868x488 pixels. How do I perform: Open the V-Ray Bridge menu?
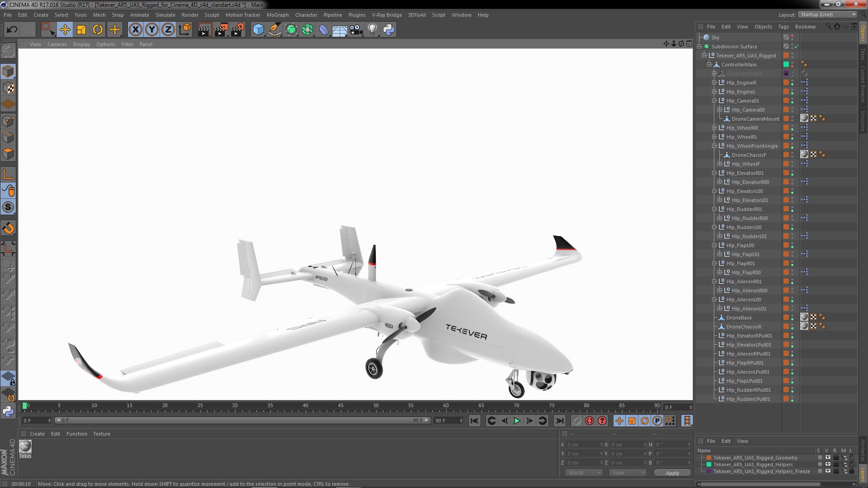click(x=387, y=15)
